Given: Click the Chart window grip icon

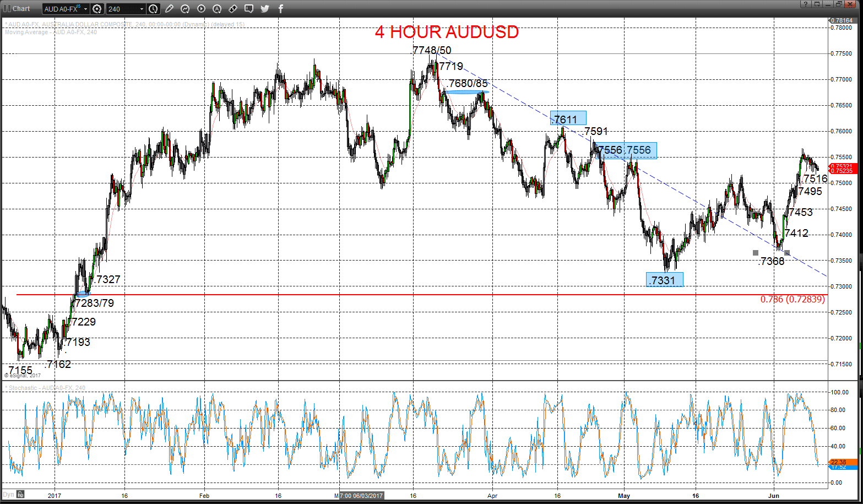Looking at the screenshot, I should [7, 8].
